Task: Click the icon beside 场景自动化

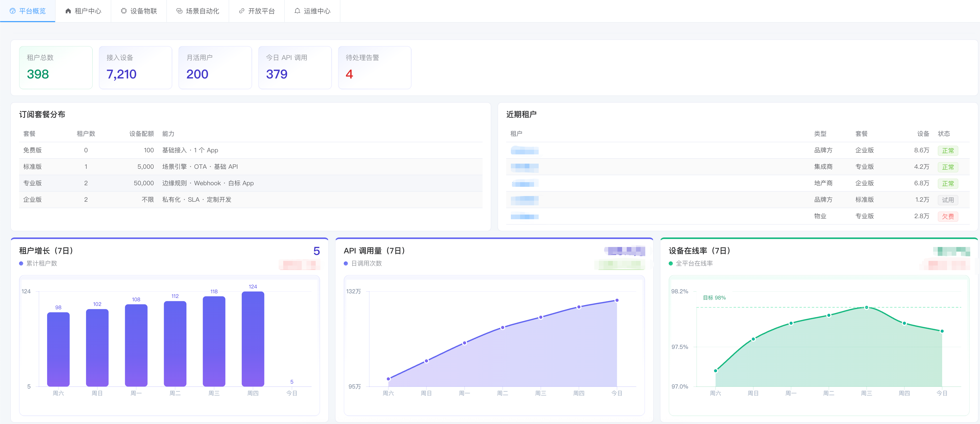Action: (x=179, y=11)
